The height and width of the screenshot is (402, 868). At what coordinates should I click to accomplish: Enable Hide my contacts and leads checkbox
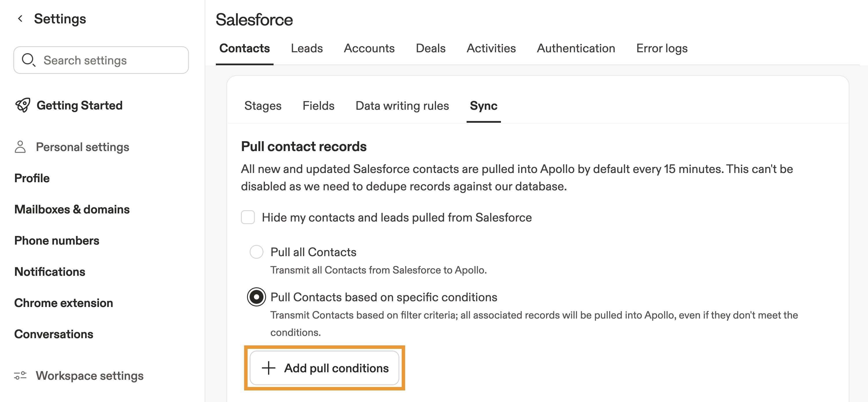pos(248,217)
